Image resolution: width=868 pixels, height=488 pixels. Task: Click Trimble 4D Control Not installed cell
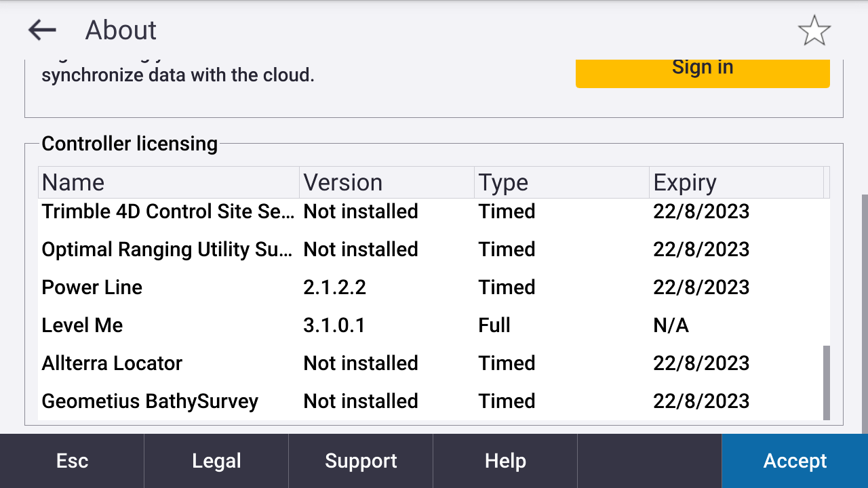(x=361, y=211)
